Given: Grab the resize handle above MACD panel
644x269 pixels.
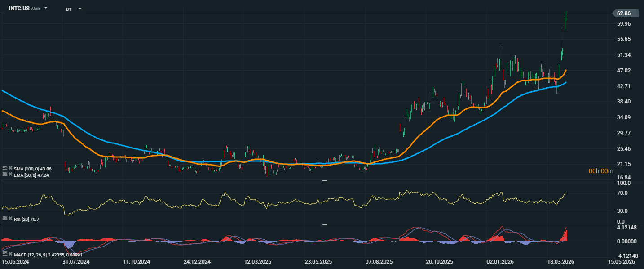Looking at the screenshot, I should click(x=325, y=224).
